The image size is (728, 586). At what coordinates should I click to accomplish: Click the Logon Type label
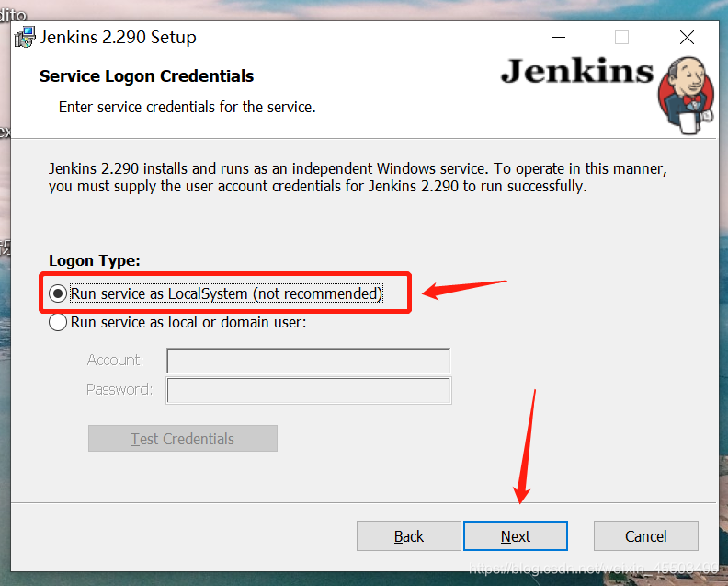(95, 260)
